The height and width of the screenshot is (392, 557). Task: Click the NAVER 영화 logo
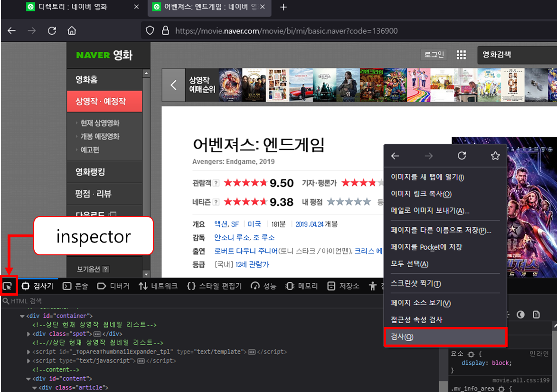coord(104,55)
